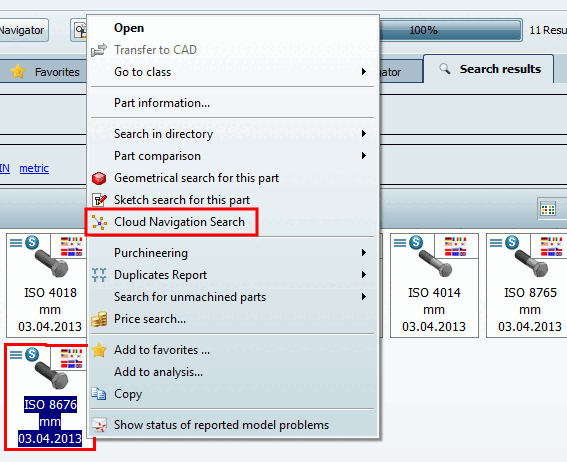567x462 pixels.
Task: Click the star icon on Favorites tab
Action: pos(18,71)
